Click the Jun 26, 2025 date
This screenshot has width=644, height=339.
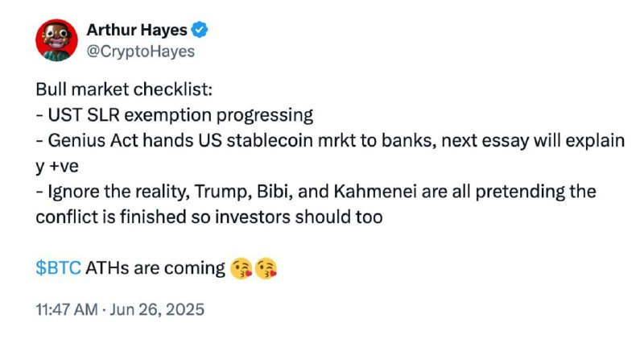click(157, 309)
